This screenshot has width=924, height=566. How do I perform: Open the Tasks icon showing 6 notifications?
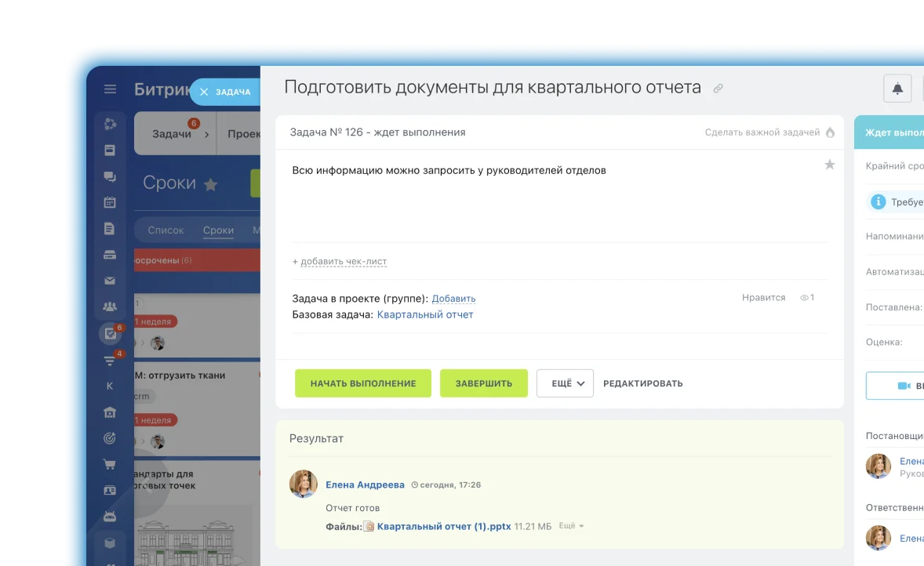pyautogui.click(x=109, y=332)
